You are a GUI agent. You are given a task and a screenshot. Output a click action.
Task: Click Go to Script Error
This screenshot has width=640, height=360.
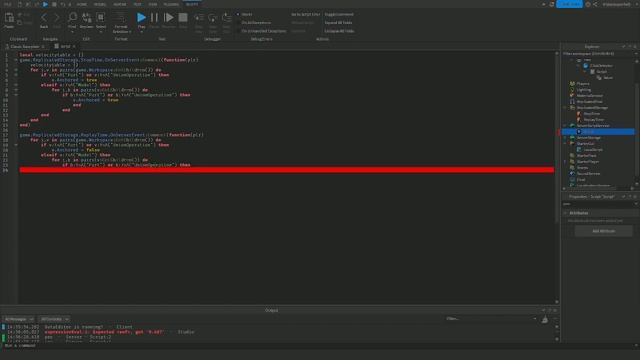(306, 14)
